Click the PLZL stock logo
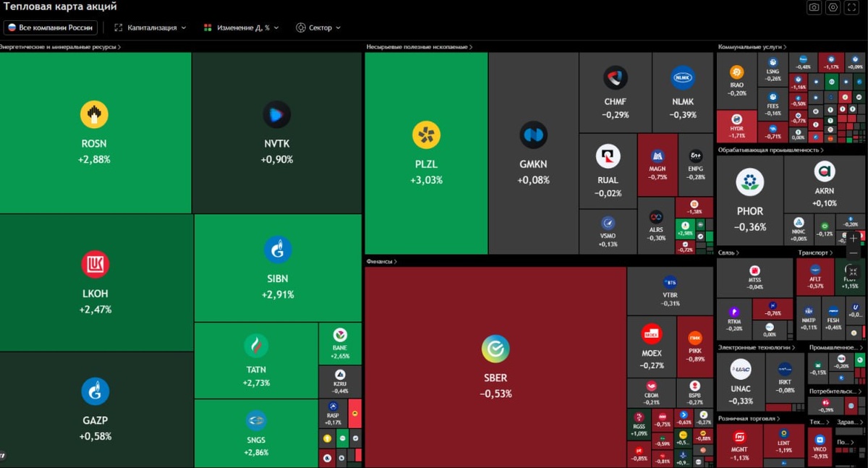Image resolution: width=868 pixels, height=468 pixels. [x=426, y=135]
